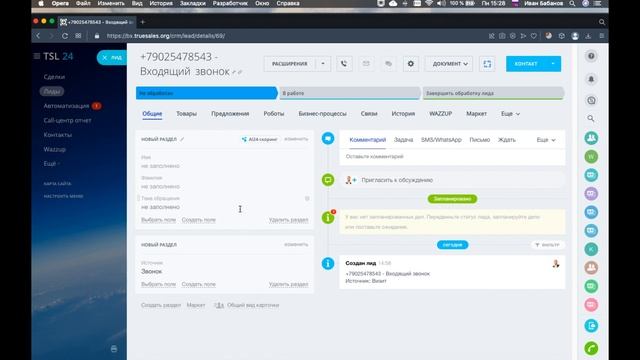Click the green phone dial button at bottom right
Viewport: 640px width, 360px height.
[591, 348]
